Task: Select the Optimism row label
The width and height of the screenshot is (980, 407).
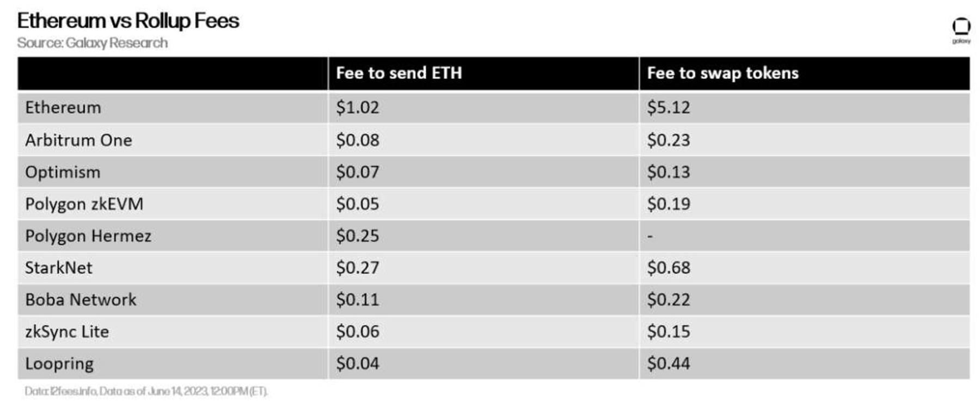Action: 63,172
